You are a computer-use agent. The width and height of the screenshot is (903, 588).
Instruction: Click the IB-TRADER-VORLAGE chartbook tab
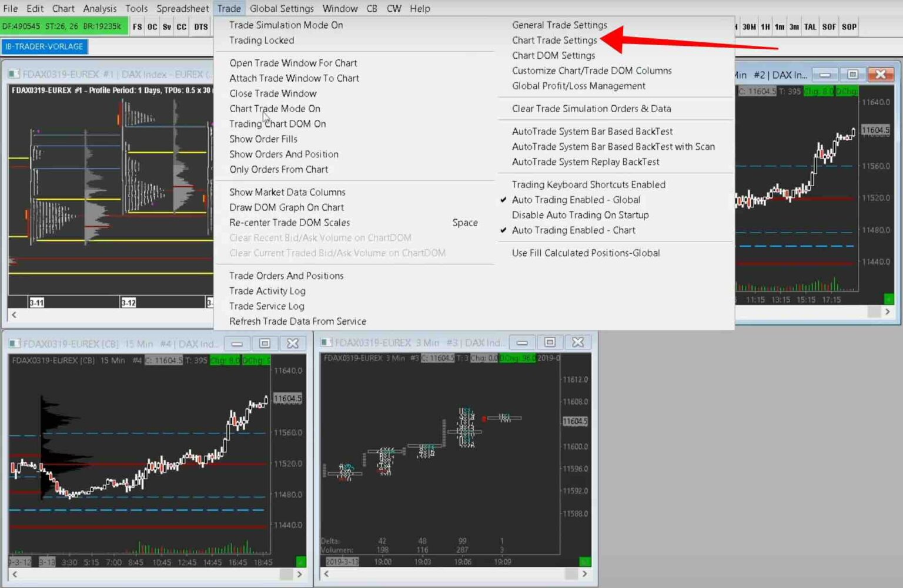45,46
